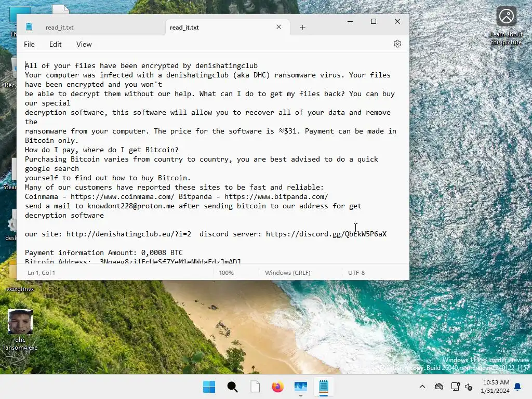Show hidden tray icons chevron
This screenshot has width=532, height=399.
coord(422,387)
